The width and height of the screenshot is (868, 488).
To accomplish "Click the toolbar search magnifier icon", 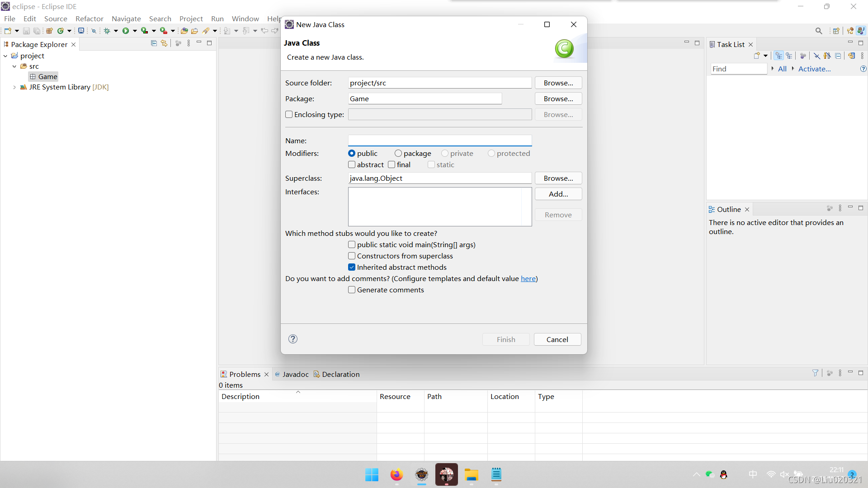I will [819, 31].
